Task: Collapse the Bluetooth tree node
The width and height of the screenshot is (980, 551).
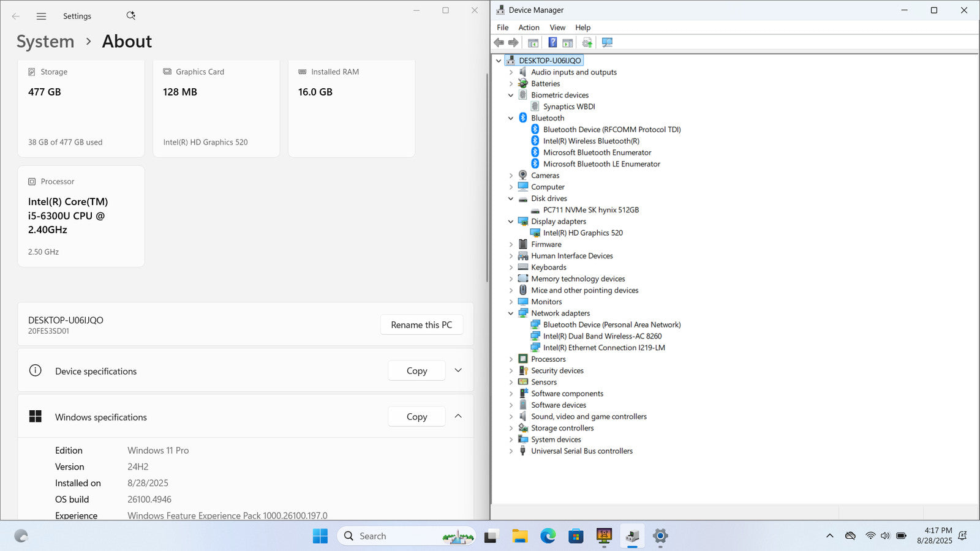Action: tap(511, 118)
